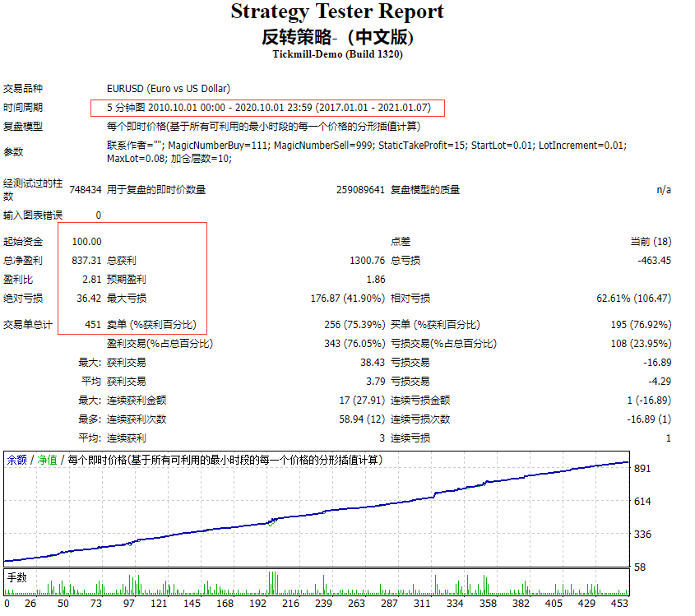The image size is (695, 616).
Task: Click gross profit value 1300.76
Action: click(x=367, y=261)
